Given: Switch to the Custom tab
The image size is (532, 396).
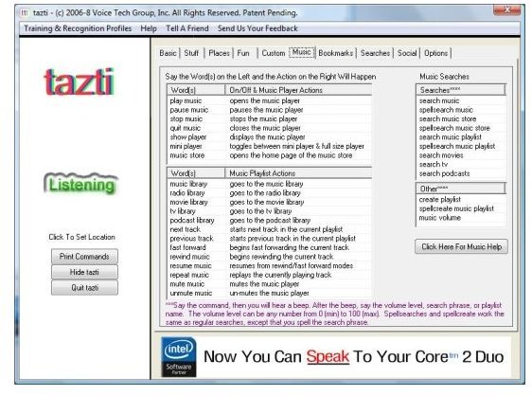Looking at the screenshot, I should (x=274, y=53).
